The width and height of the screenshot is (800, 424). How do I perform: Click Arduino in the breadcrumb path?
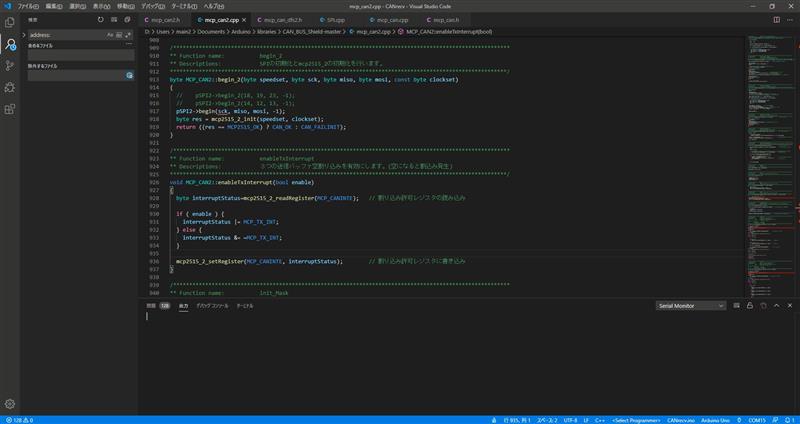pyautogui.click(x=240, y=31)
